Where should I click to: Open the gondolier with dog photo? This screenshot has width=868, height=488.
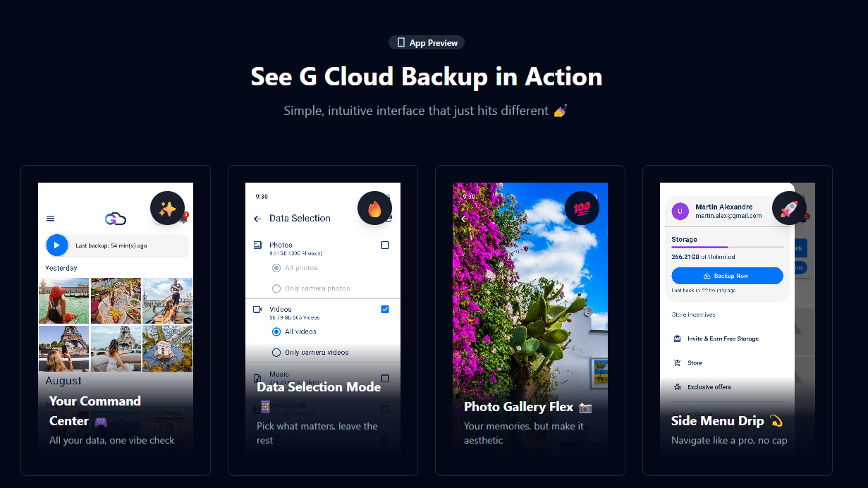coord(168,300)
